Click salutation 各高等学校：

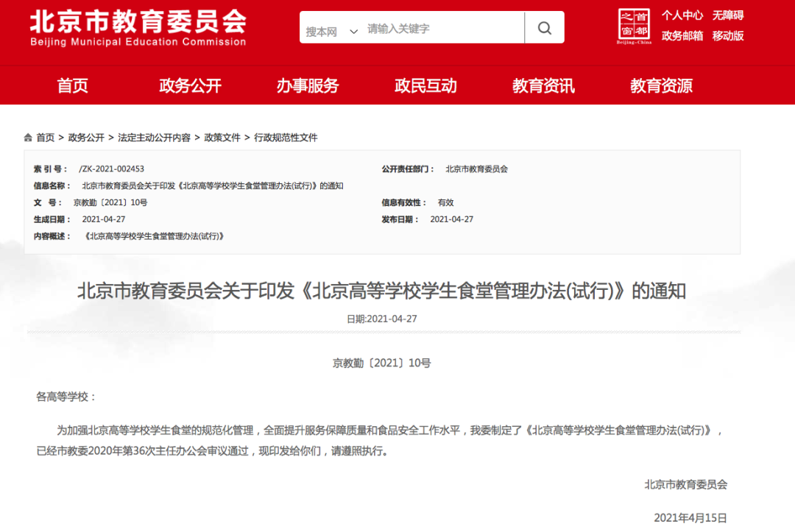(66, 396)
